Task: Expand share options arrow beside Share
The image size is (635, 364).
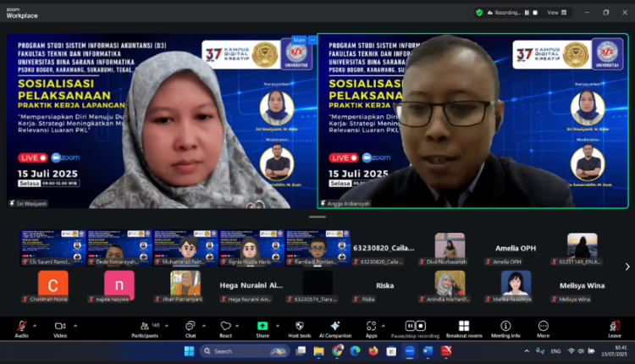Action: 278,326
